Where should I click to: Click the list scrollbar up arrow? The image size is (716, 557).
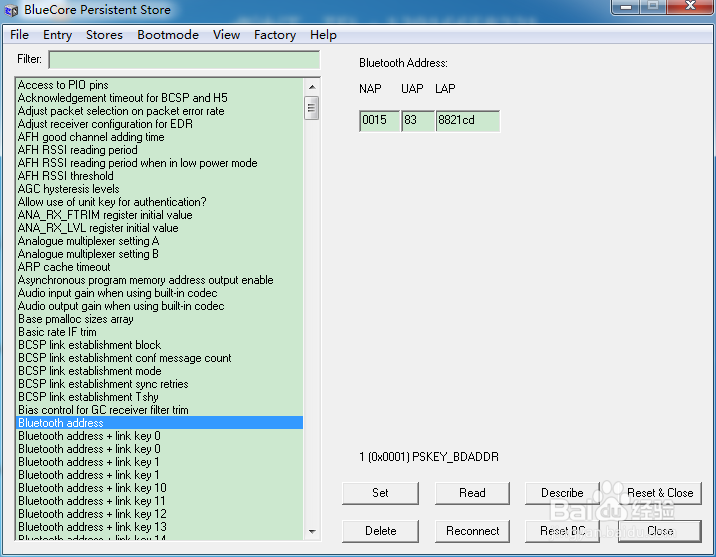tap(312, 86)
